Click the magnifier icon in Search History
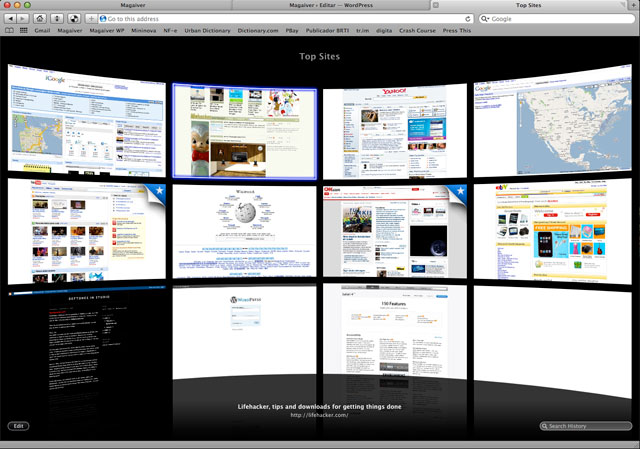This screenshot has width=640, height=449. (x=544, y=426)
